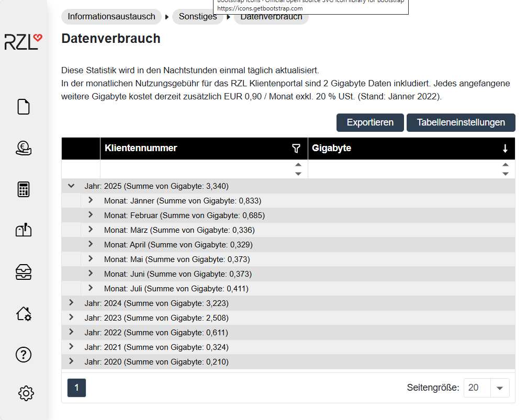The width and height of the screenshot is (527, 420).
Task: Collapse the Jahr 2025 group
Action: pyautogui.click(x=71, y=186)
